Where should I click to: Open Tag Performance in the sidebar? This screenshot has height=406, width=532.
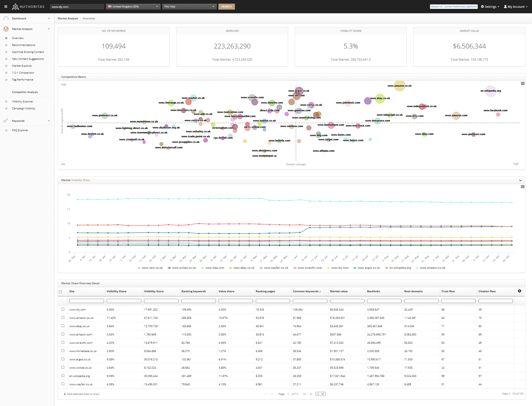click(x=22, y=80)
